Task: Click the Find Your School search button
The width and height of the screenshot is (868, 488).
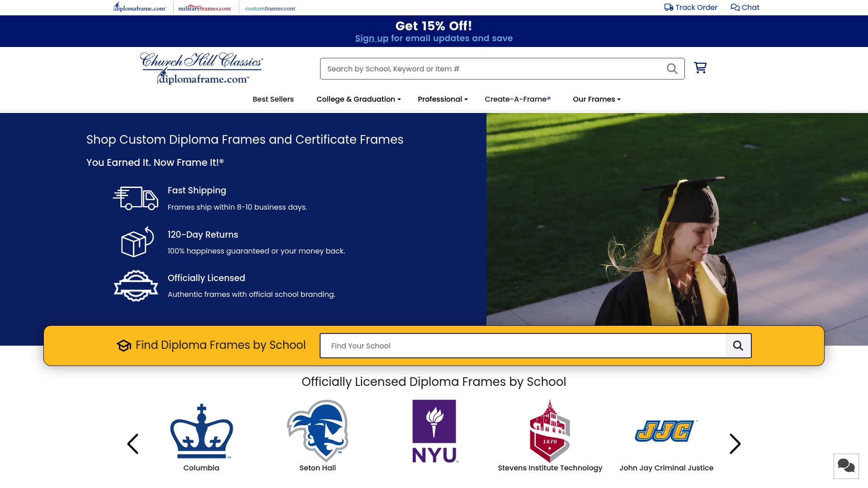Action: [x=738, y=346]
